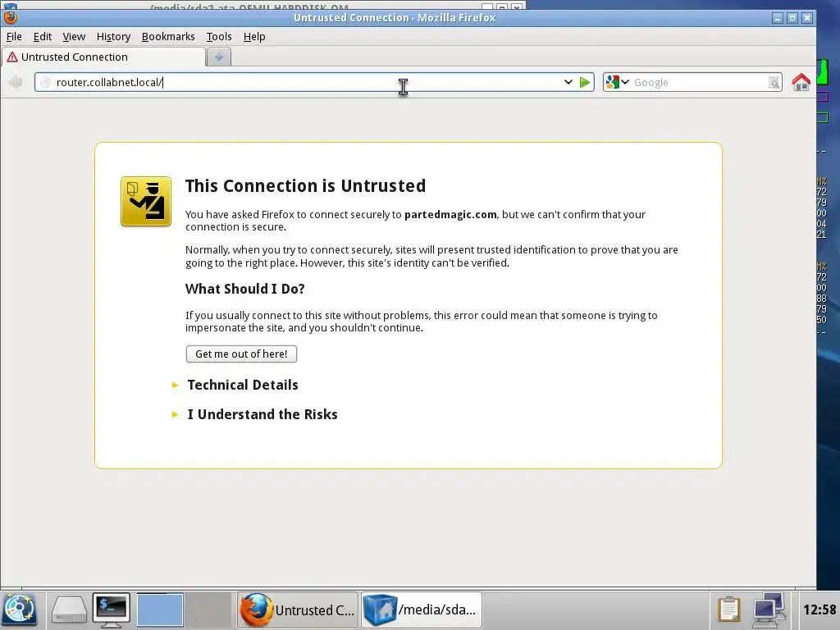Open the network computers tray icon
This screenshot has width=840, height=630.
point(769,609)
